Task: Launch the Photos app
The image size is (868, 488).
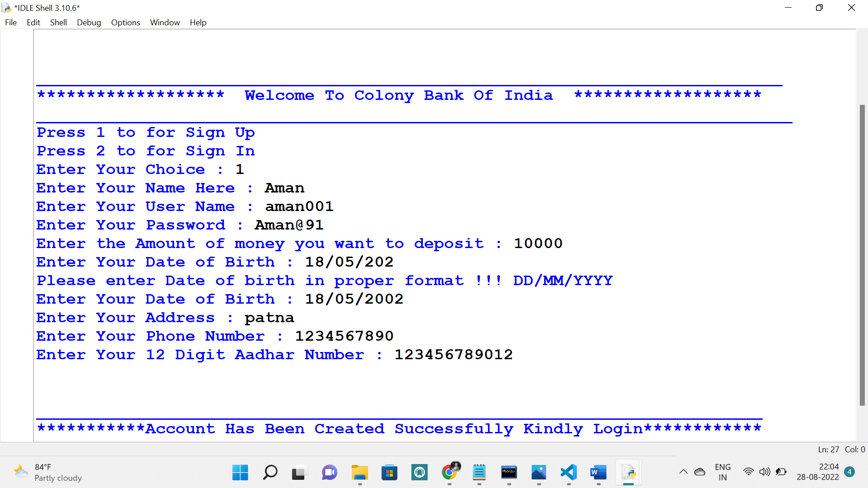Action: [538, 473]
